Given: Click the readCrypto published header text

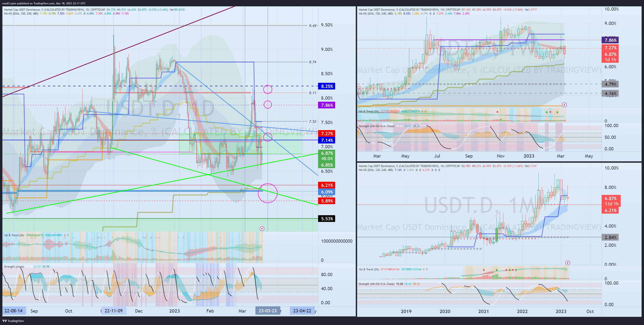Looking at the screenshot, I should click(x=44, y=3).
